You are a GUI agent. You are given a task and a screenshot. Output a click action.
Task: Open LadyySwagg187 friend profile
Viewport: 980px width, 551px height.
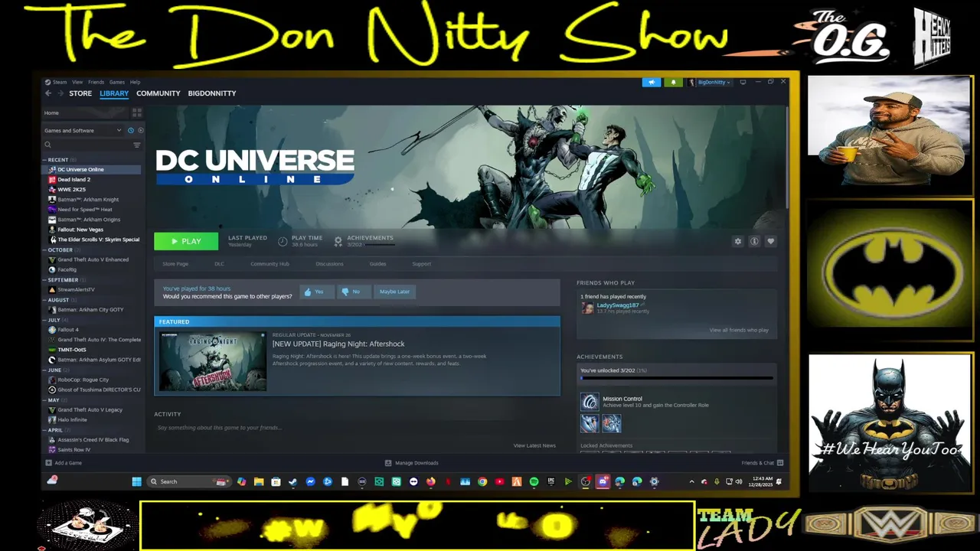[617, 305]
